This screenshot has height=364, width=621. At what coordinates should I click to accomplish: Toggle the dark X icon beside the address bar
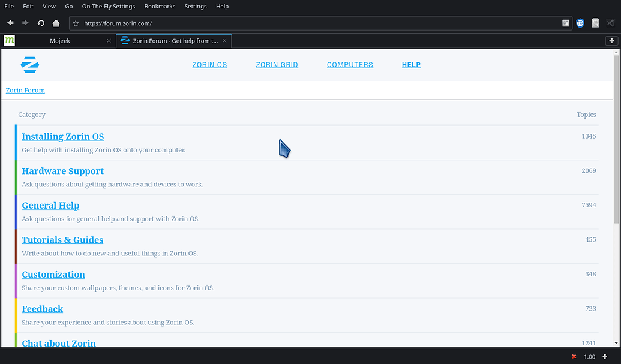[610, 23]
